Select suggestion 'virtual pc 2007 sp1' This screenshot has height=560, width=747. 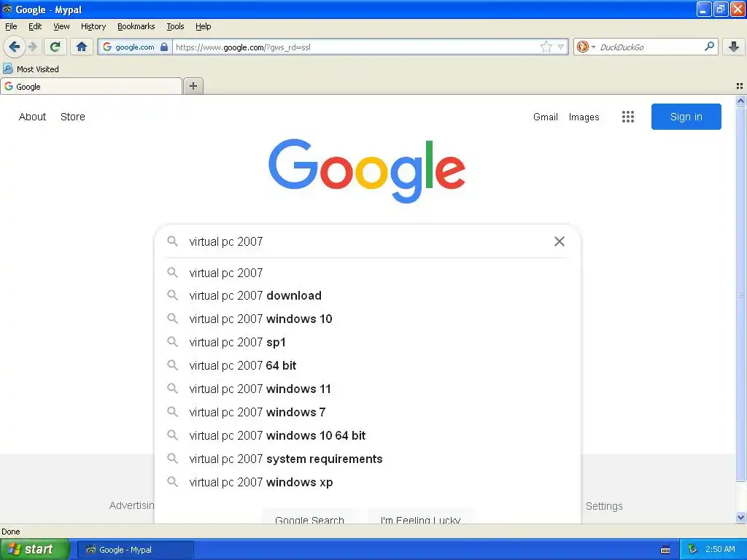pyautogui.click(x=367, y=343)
